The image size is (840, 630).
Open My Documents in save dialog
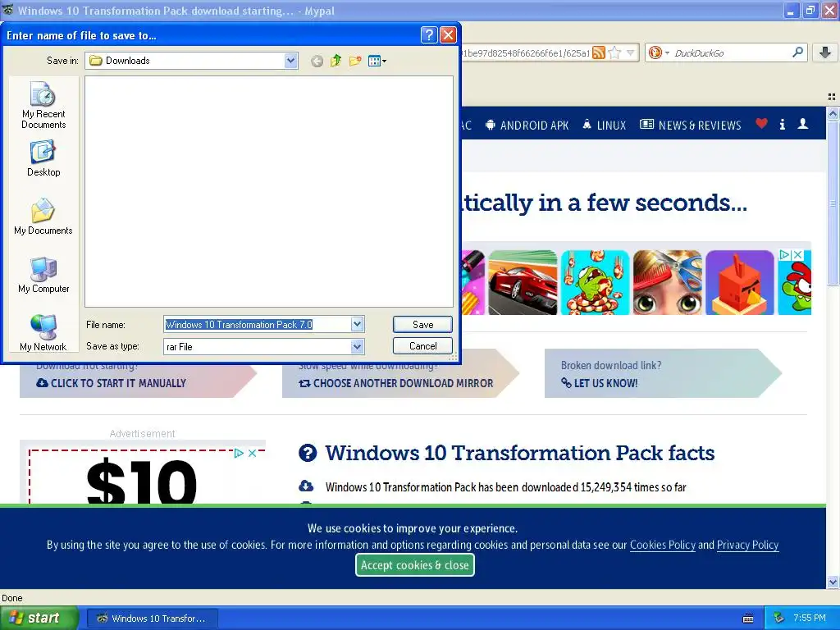(43, 217)
